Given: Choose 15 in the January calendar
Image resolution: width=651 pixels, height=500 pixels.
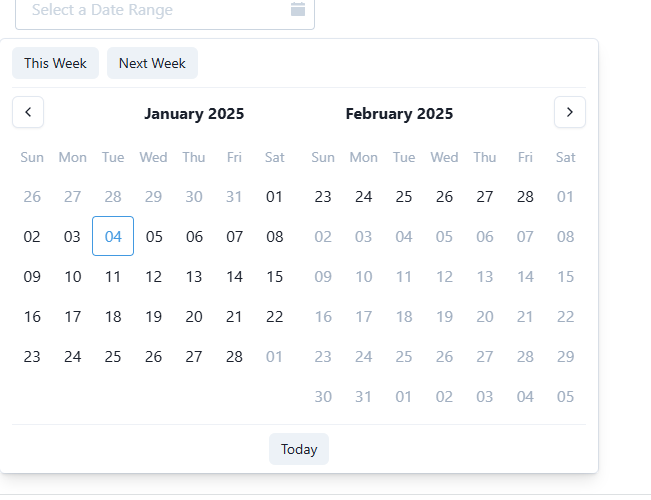Looking at the screenshot, I should [x=275, y=277].
